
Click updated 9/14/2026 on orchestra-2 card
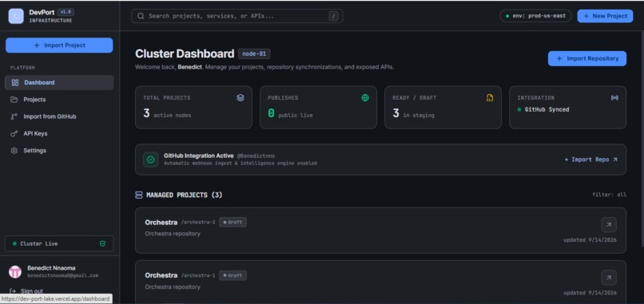590,239
